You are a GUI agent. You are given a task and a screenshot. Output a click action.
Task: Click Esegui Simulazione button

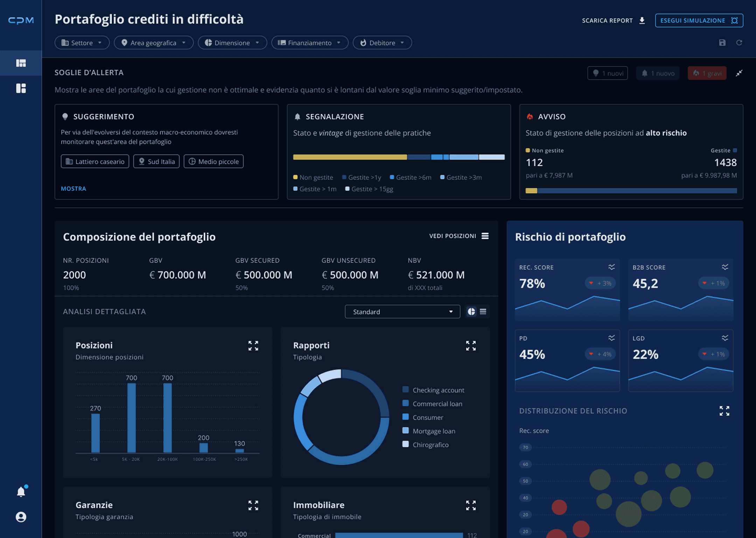point(699,20)
